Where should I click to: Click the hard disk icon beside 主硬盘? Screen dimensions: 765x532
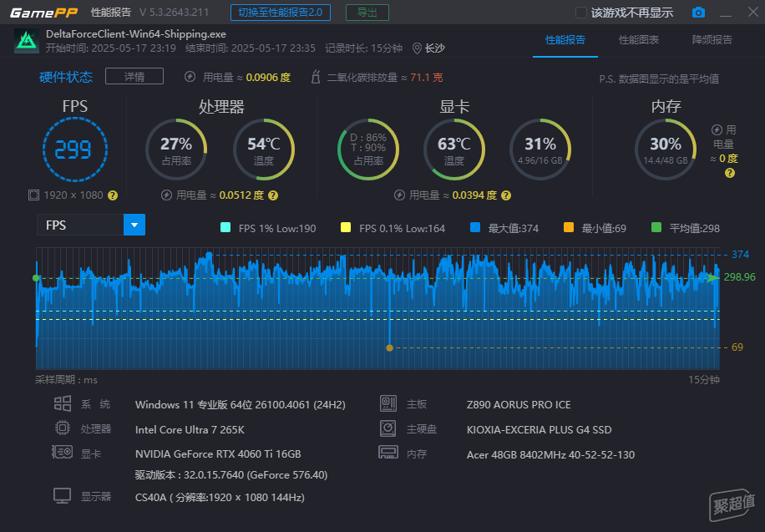point(388,428)
